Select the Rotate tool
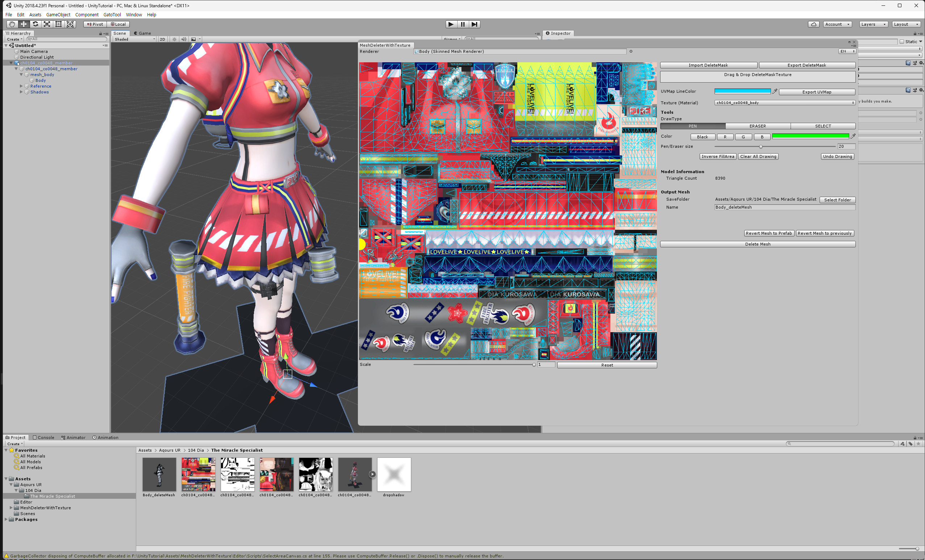Viewport: 925px width, 560px height. click(x=35, y=24)
